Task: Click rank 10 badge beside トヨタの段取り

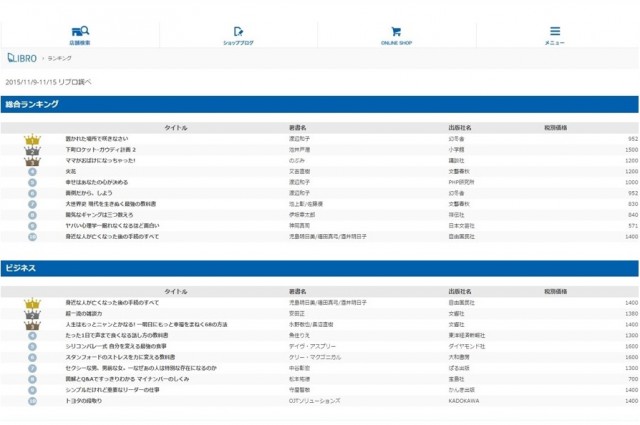Action: pos(32,400)
